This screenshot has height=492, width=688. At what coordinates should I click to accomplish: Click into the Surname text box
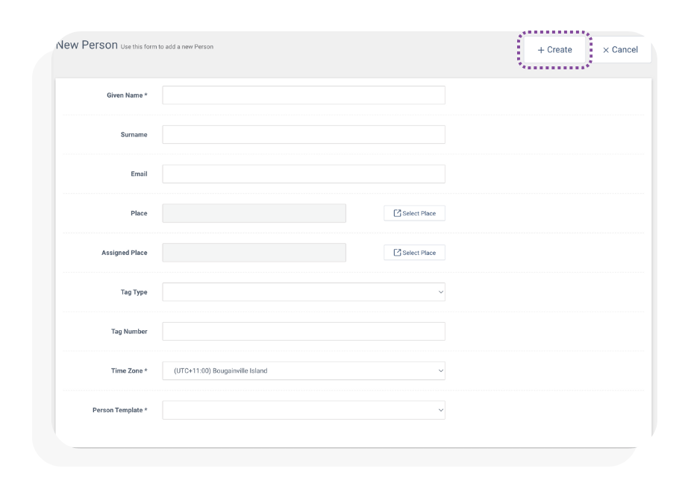click(304, 134)
